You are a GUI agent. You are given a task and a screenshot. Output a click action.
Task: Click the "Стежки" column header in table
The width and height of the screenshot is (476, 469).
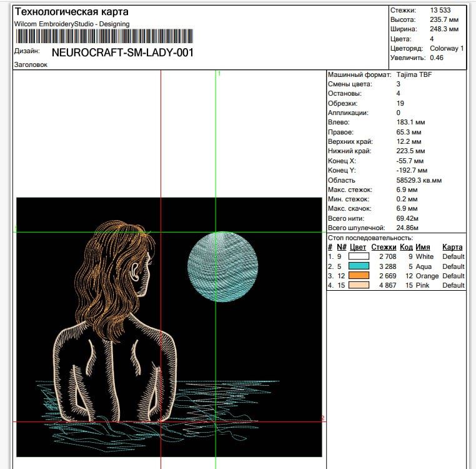coord(384,247)
